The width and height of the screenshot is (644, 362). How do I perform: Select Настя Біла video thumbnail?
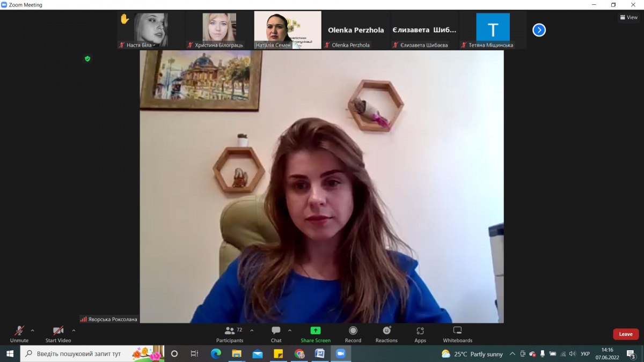point(151,30)
